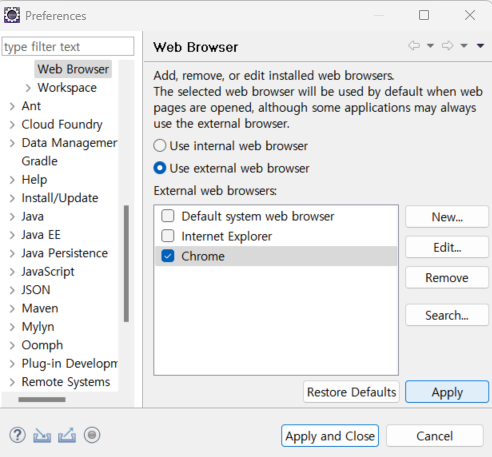This screenshot has height=457, width=492.
Task: Click the tree horizontal scrollbar thumb
Action: [x=42, y=399]
